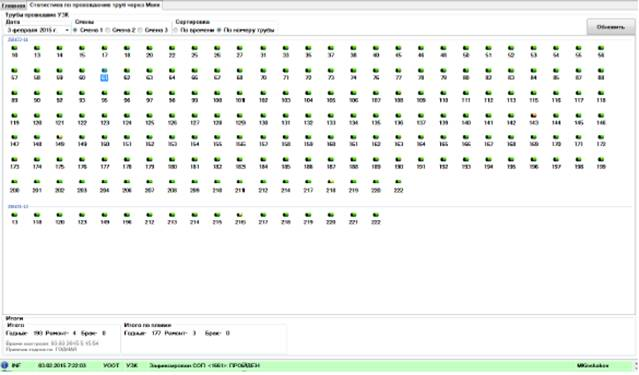Select pipe icon 221 in second group
This screenshot has width=639, height=375.
(x=353, y=218)
